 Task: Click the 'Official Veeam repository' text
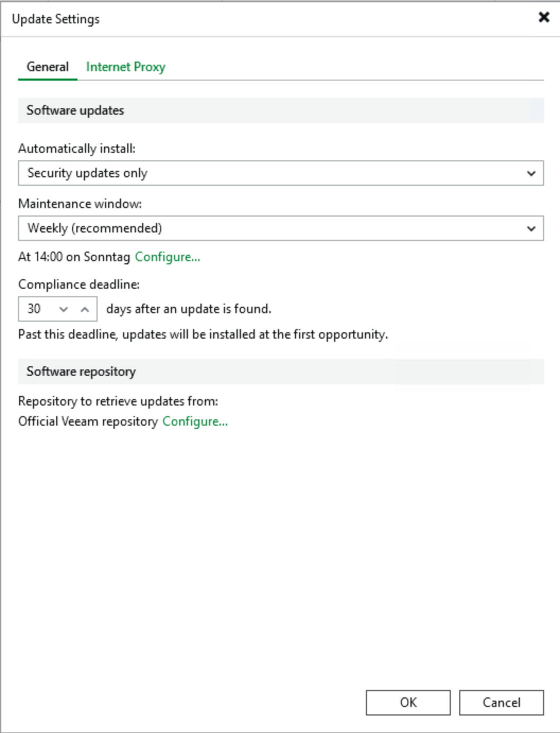pos(88,421)
